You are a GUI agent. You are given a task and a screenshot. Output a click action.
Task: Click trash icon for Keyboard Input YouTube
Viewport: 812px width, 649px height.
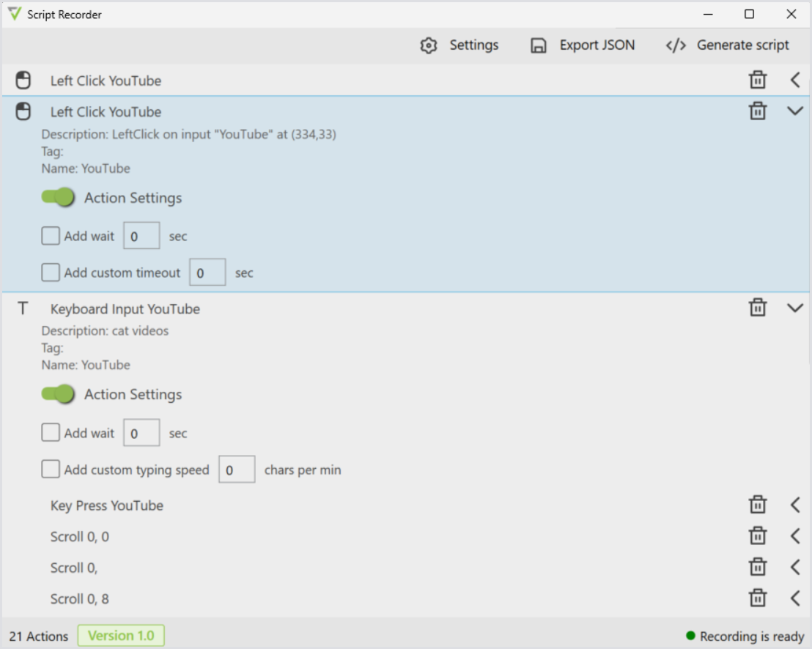757,308
